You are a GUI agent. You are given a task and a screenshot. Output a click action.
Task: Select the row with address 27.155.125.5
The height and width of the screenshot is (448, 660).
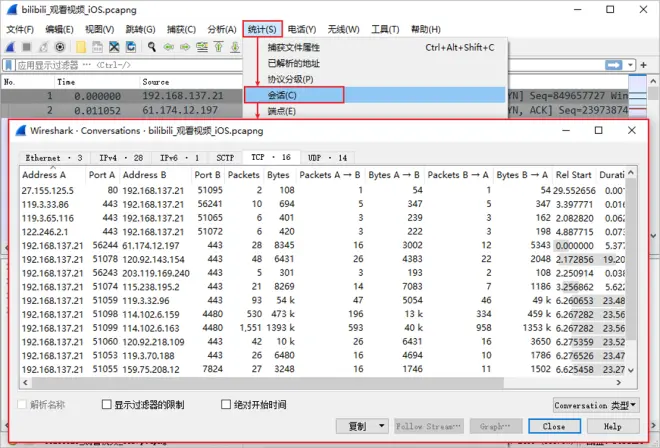coord(322,190)
